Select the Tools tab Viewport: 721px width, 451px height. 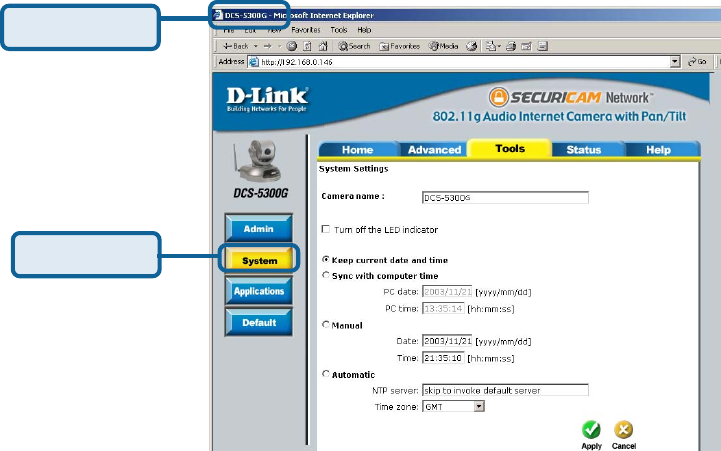click(510, 148)
